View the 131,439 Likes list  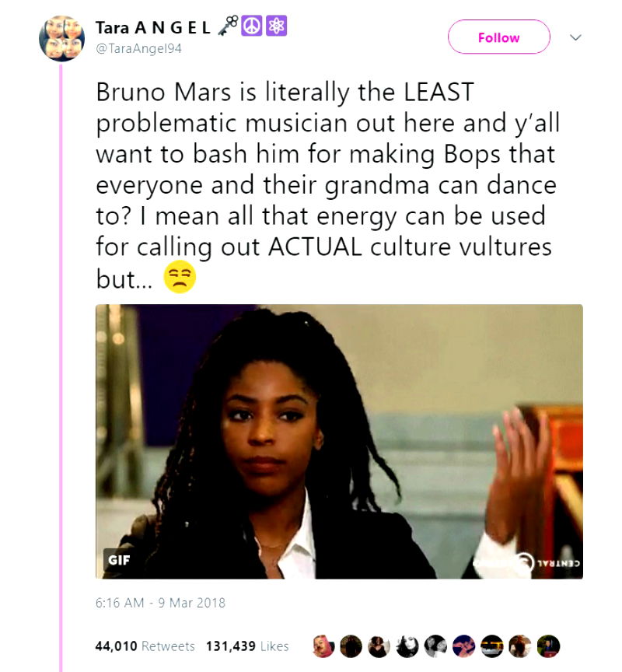tap(247, 646)
